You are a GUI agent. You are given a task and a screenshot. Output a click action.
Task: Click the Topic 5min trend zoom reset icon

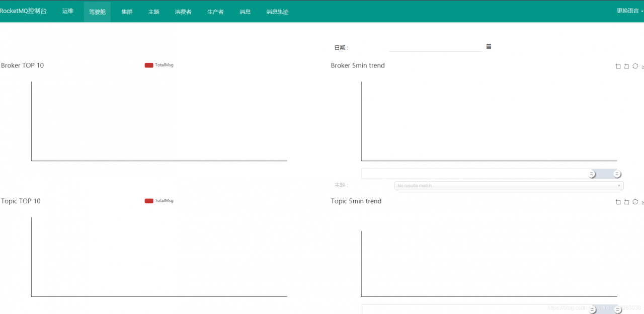tap(626, 202)
